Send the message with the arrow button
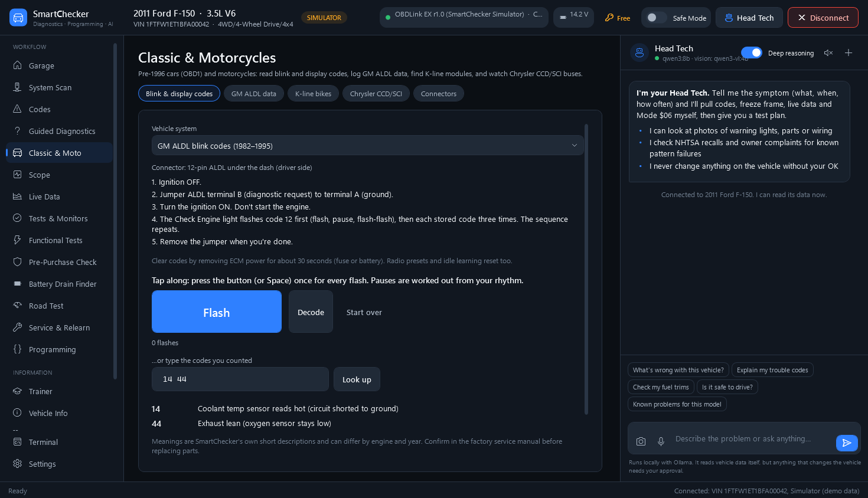Viewport: 868px width, 498px height. 847,443
